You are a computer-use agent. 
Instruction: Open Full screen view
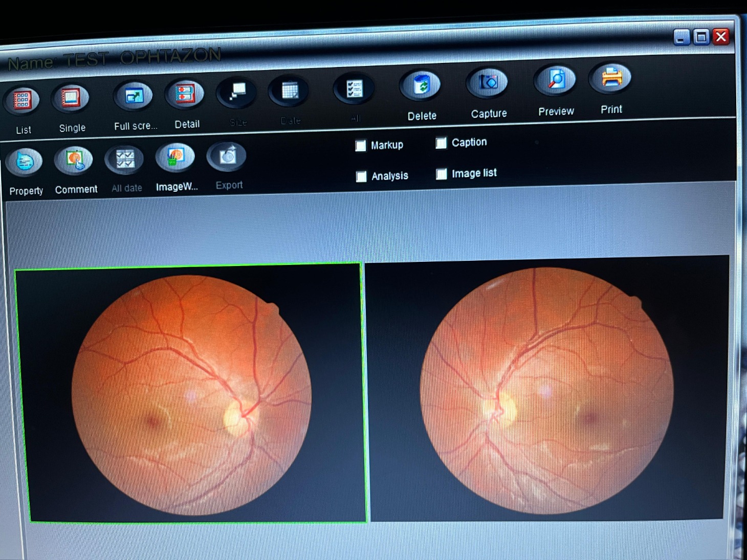coord(134,96)
